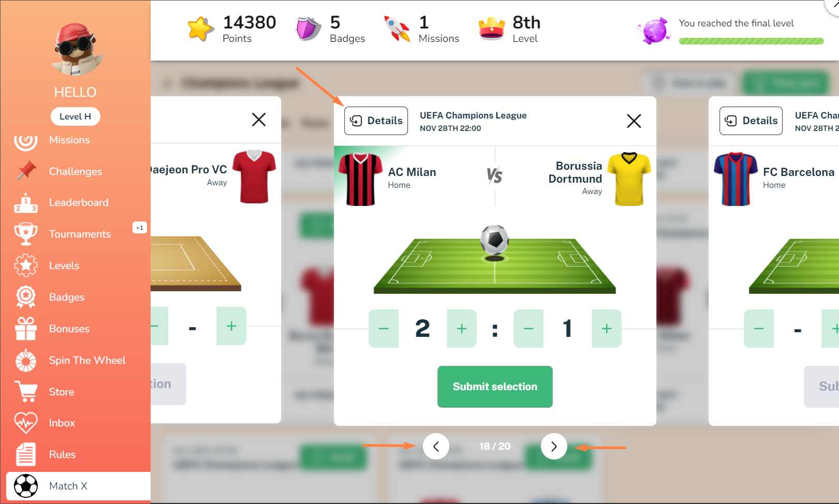839x504 pixels.
Task: Click the Submit selection button
Action: tap(495, 387)
